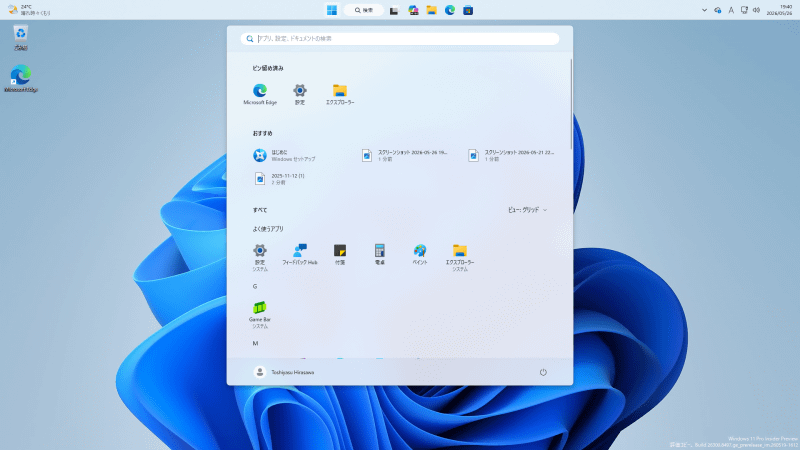Launch フィードバック Hub app

click(x=299, y=255)
